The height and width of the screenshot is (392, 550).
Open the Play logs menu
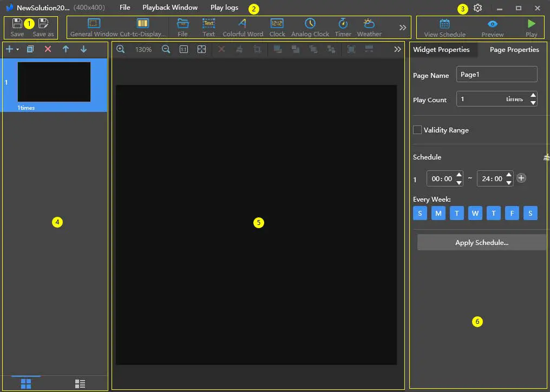coord(224,8)
